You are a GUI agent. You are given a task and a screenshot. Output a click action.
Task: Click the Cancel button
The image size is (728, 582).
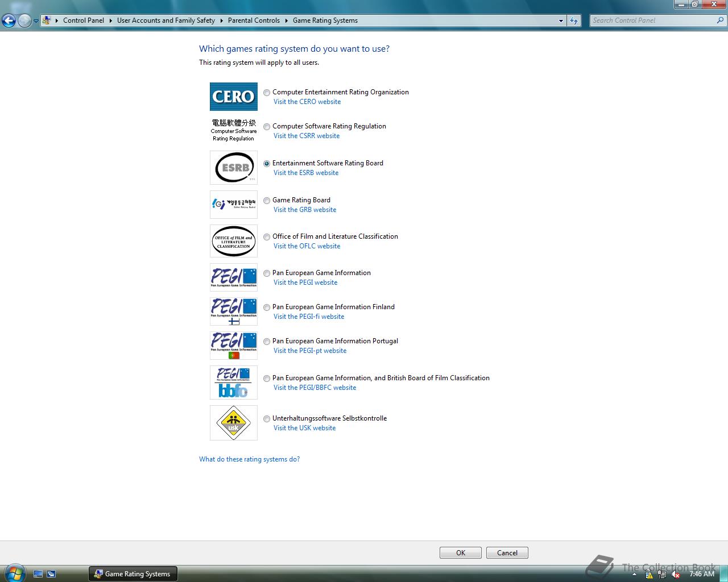click(507, 552)
